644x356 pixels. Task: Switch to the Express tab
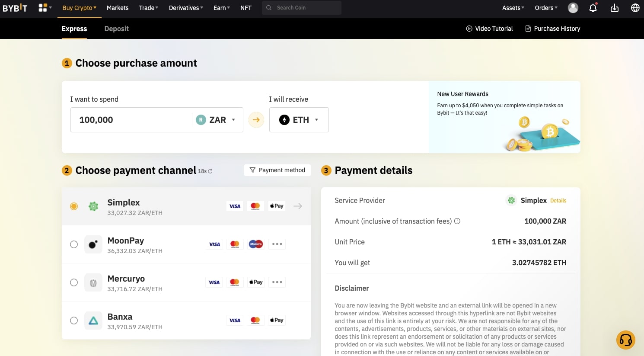tap(74, 29)
